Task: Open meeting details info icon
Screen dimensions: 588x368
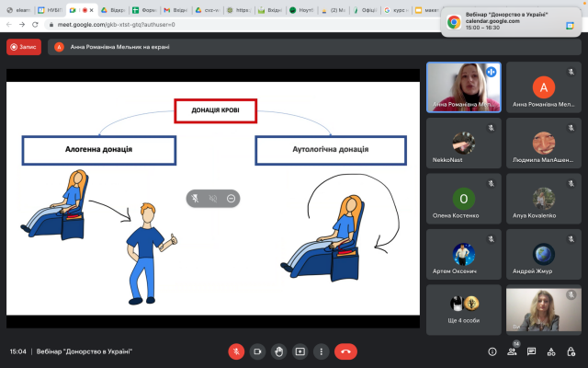Action: pos(491,351)
